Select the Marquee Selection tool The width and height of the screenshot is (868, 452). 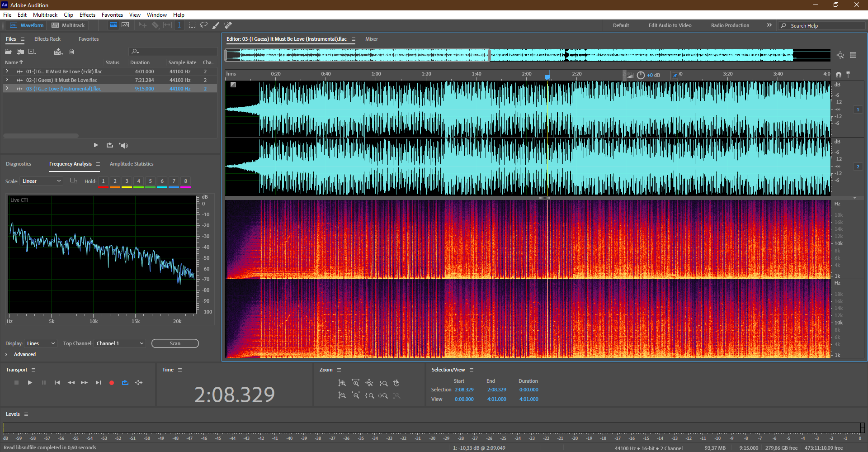tap(192, 25)
